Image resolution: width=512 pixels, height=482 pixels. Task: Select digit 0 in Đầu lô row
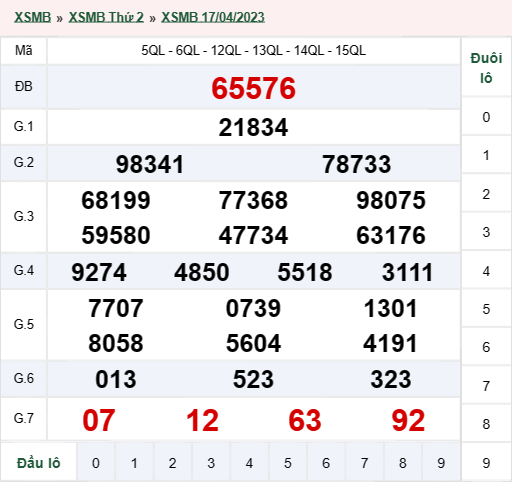tap(96, 463)
